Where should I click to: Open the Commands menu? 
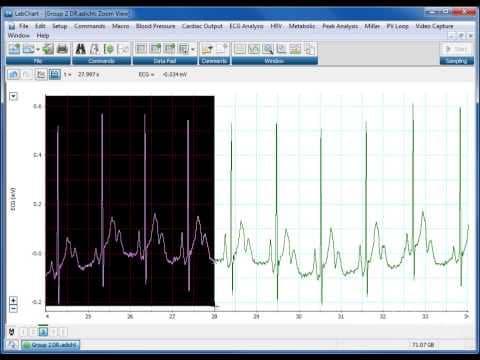pos(90,26)
